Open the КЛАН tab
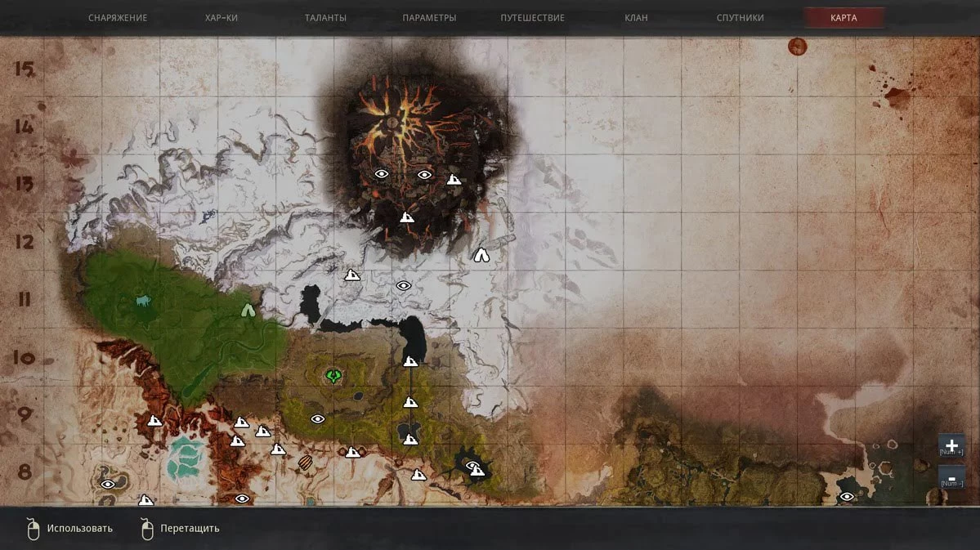The width and height of the screenshot is (980, 550). click(636, 18)
